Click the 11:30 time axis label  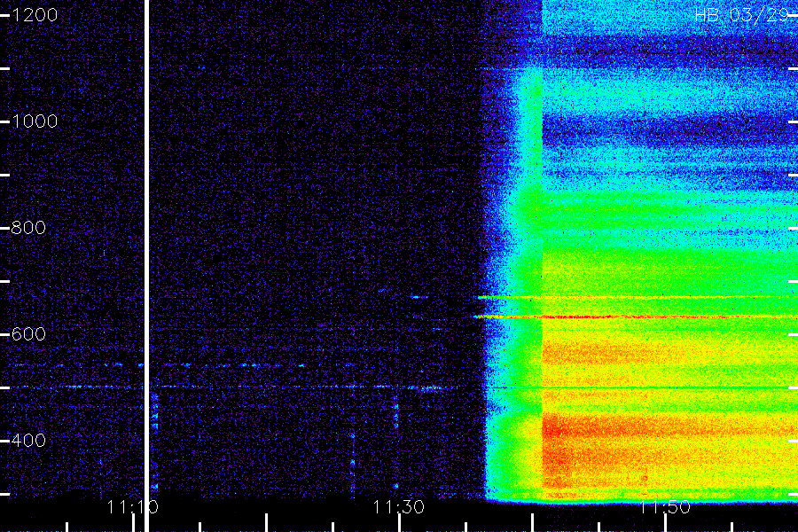click(x=398, y=507)
